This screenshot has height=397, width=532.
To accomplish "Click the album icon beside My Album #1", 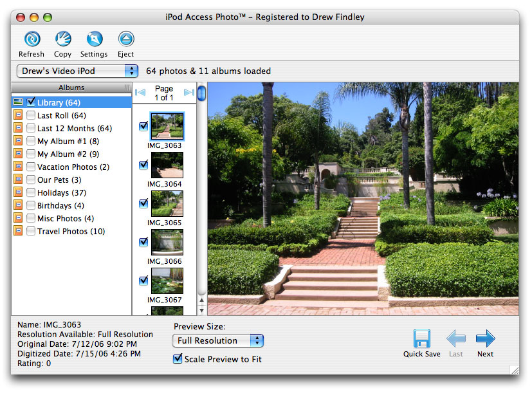I will [x=18, y=141].
